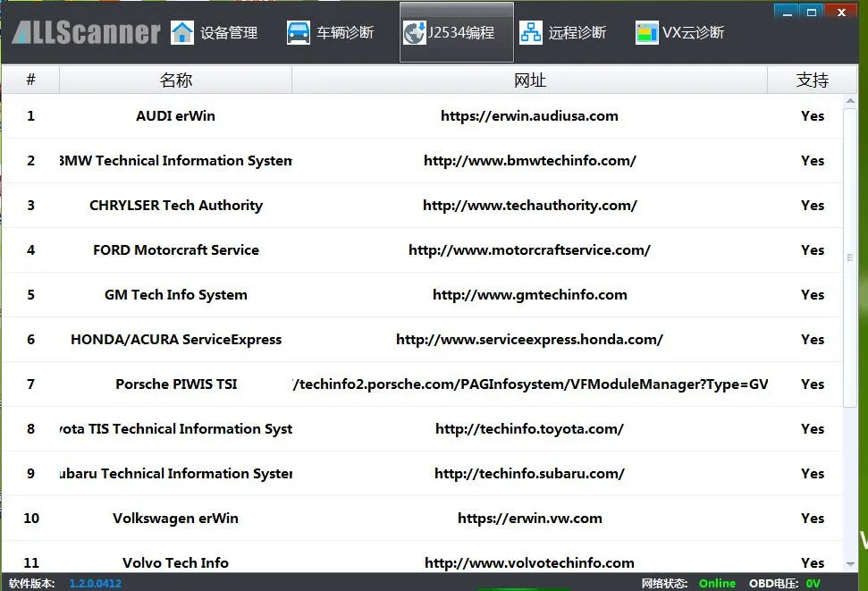Select the CHRYLSER Tech Authority cell
The height and width of the screenshot is (591, 868).
[175, 206]
